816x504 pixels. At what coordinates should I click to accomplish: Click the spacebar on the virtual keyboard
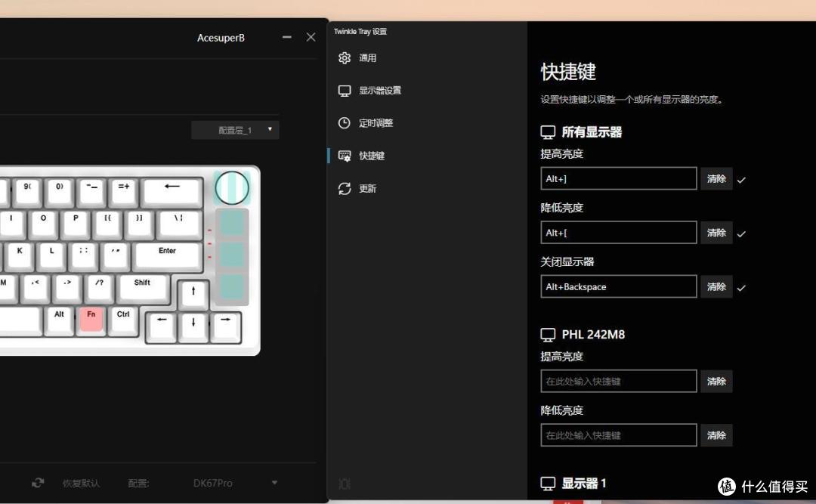click(x=20, y=319)
